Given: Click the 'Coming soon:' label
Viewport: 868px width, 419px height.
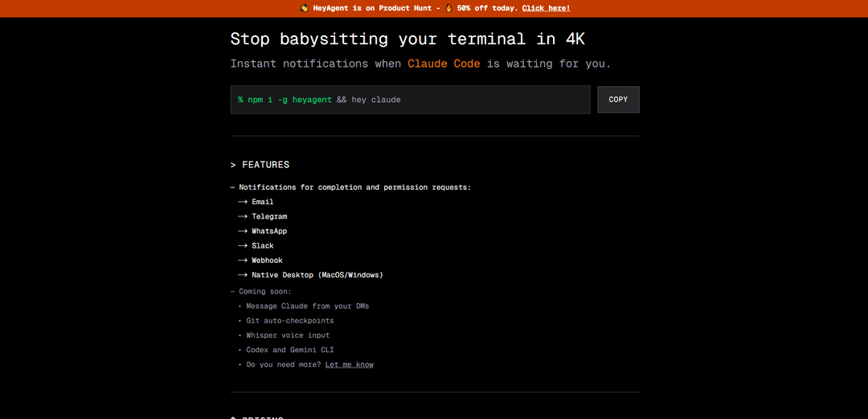Looking at the screenshot, I should pos(265,291).
